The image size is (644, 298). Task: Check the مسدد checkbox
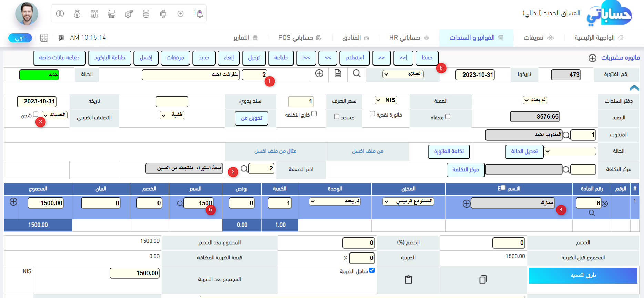point(337,117)
